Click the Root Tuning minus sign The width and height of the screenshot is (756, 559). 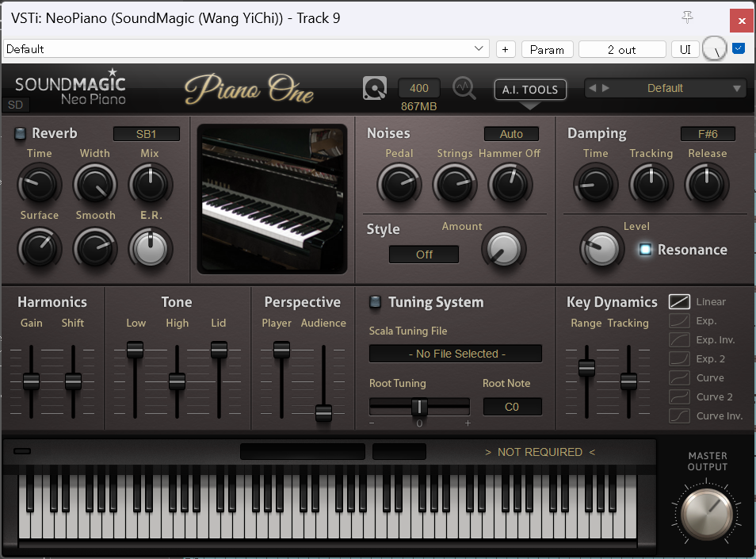pos(372,423)
